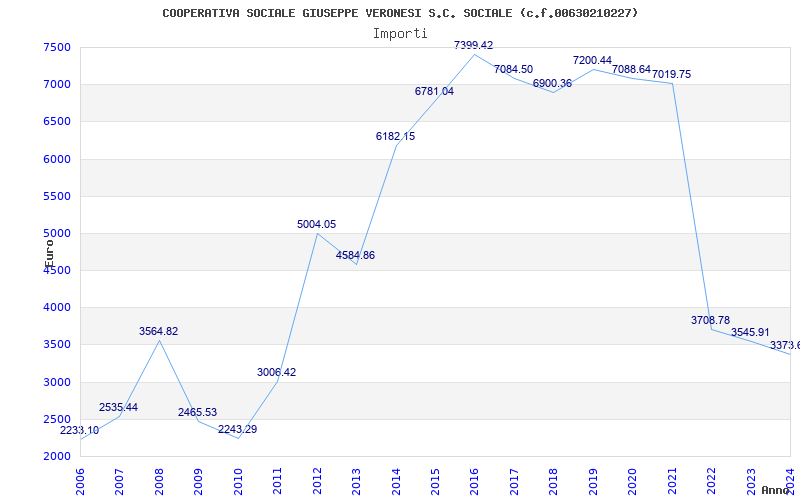Click the 2008 year label
Viewport: 800px width, 500px height.
pos(159,483)
